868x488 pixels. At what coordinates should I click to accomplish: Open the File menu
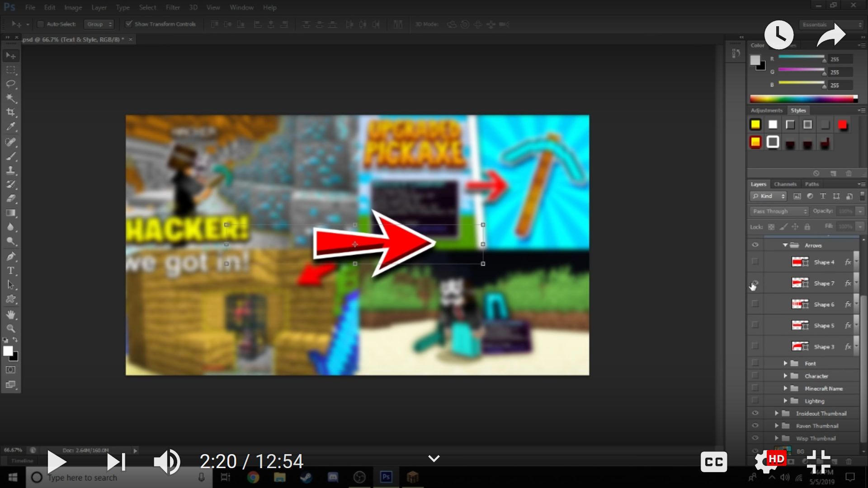(x=30, y=7)
